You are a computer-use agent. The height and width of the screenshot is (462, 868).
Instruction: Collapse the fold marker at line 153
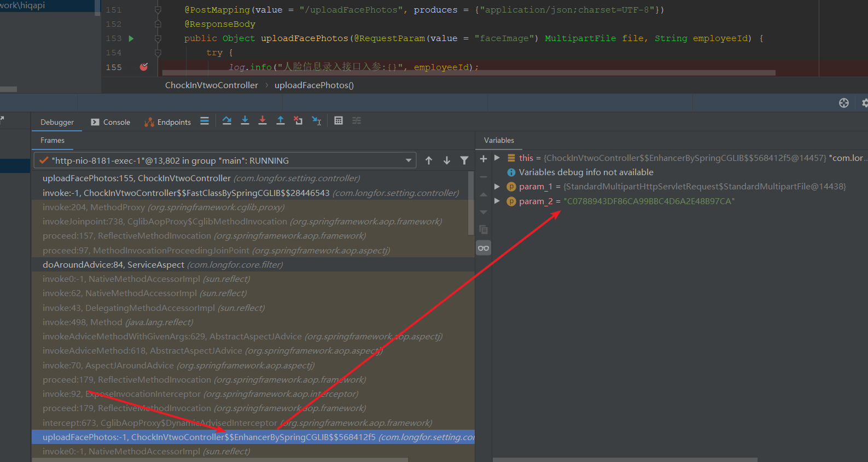158,38
